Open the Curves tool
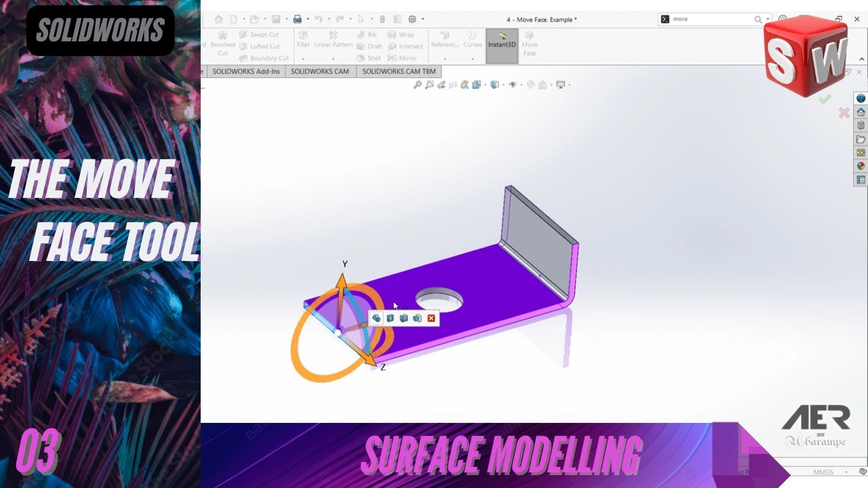This screenshot has height=488, width=868. pos(473,39)
